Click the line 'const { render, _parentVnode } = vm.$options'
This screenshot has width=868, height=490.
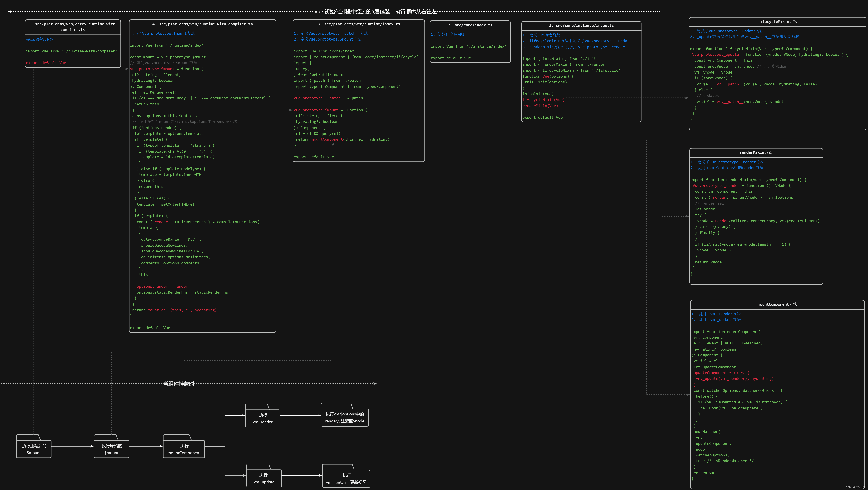tap(744, 198)
